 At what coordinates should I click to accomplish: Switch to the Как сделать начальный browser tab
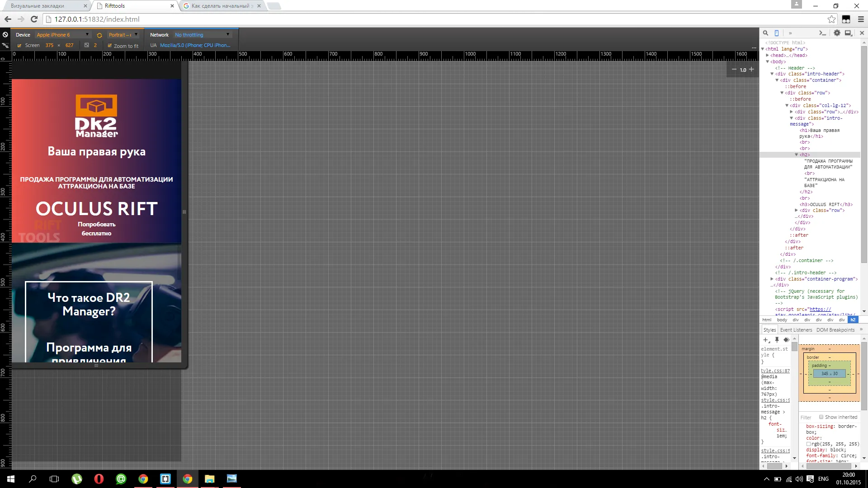pos(222,6)
